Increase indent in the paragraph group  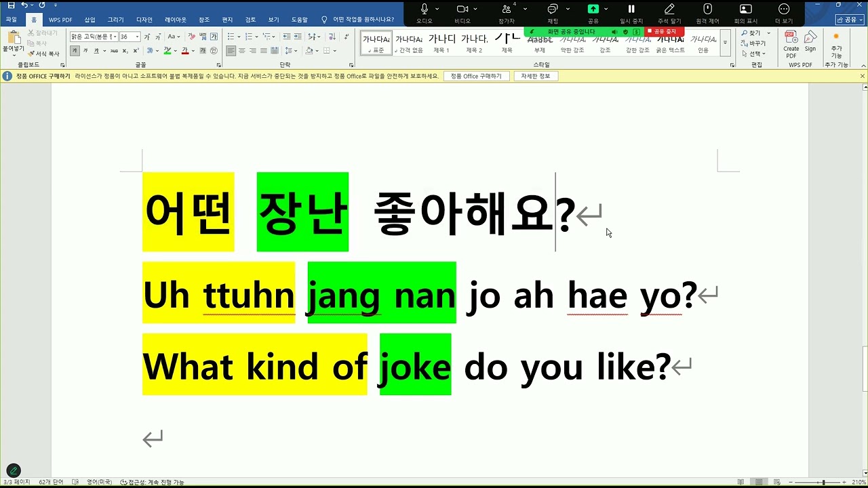[x=298, y=37]
